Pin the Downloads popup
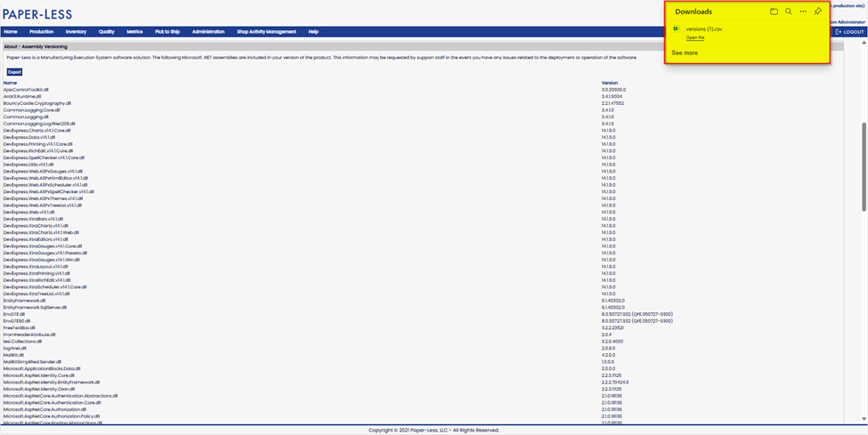The image size is (868, 435). [x=818, y=12]
